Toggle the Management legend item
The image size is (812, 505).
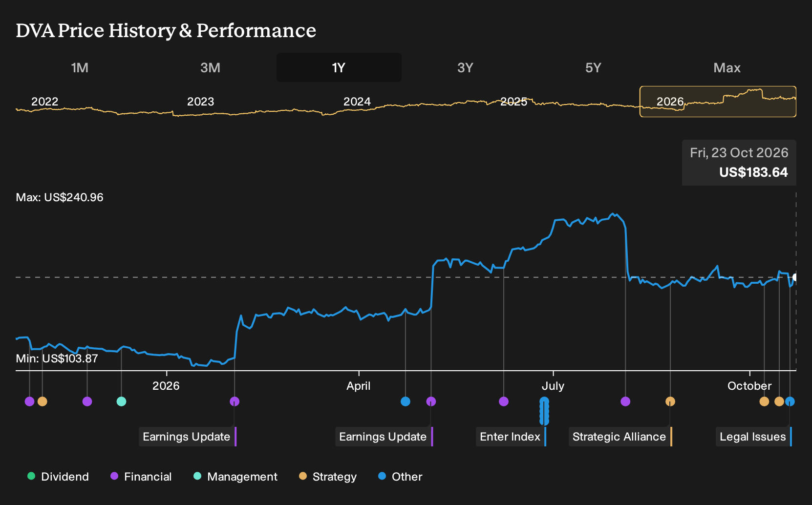tap(235, 477)
